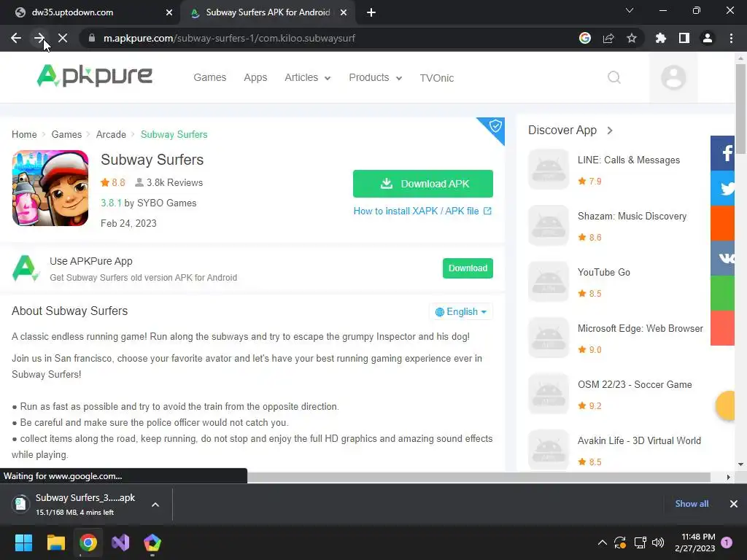This screenshot has height=560, width=747.
Task: Show hidden system tray icons
Action: (x=602, y=542)
